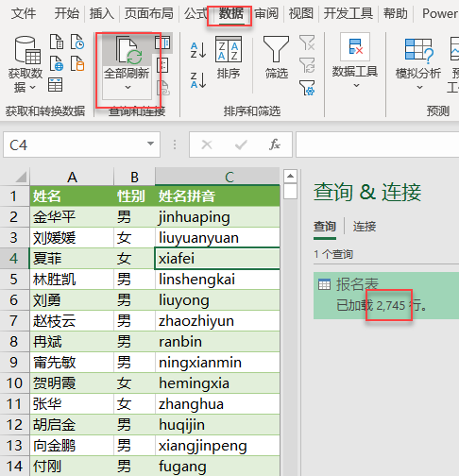Click cell linshengkai
459x476 pixels.
pyautogui.click(x=217, y=280)
